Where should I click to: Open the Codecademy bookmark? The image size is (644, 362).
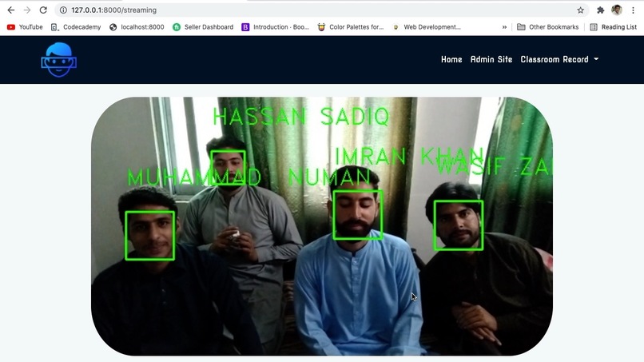[76, 27]
